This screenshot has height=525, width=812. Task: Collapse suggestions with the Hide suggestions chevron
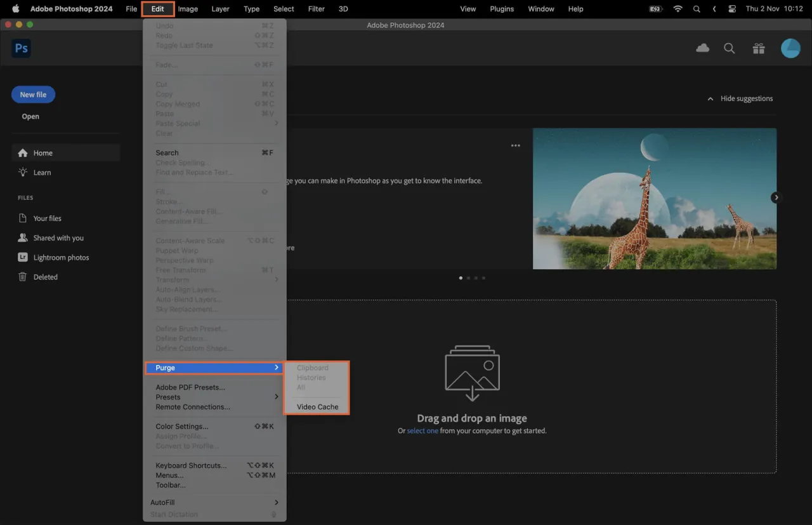click(x=710, y=98)
